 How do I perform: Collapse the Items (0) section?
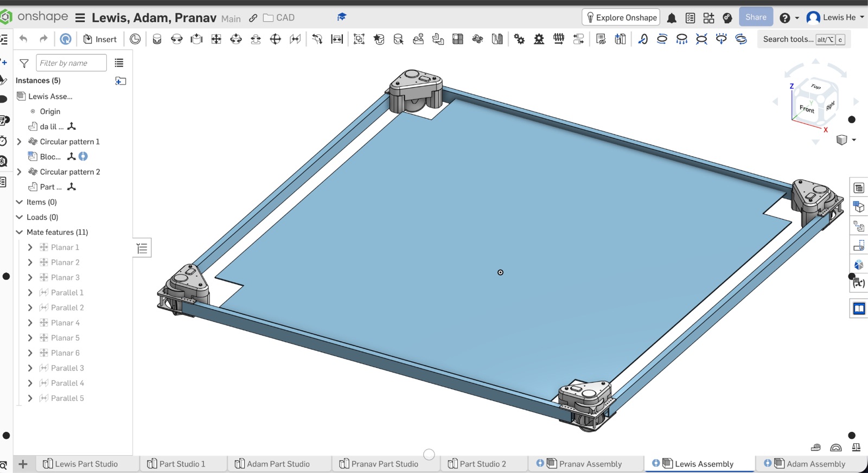coord(20,202)
